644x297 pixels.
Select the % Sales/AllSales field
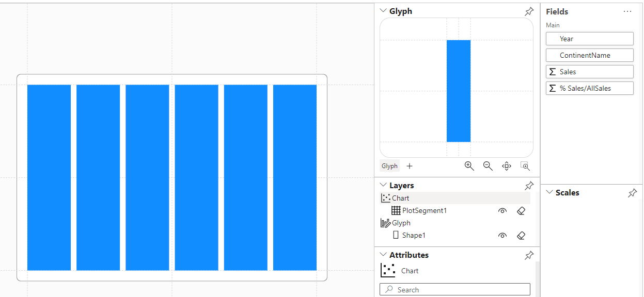click(x=590, y=88)
